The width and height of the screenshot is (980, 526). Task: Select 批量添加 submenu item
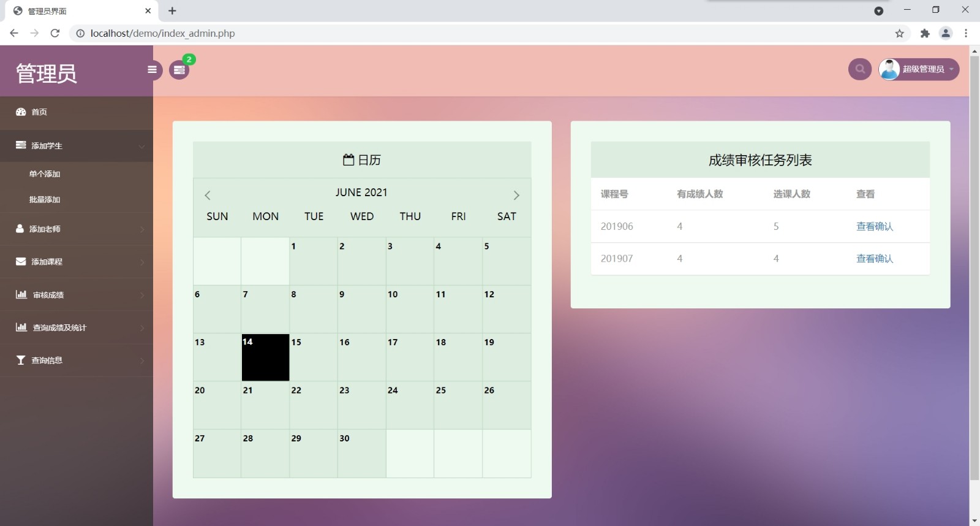coord(45,200)
